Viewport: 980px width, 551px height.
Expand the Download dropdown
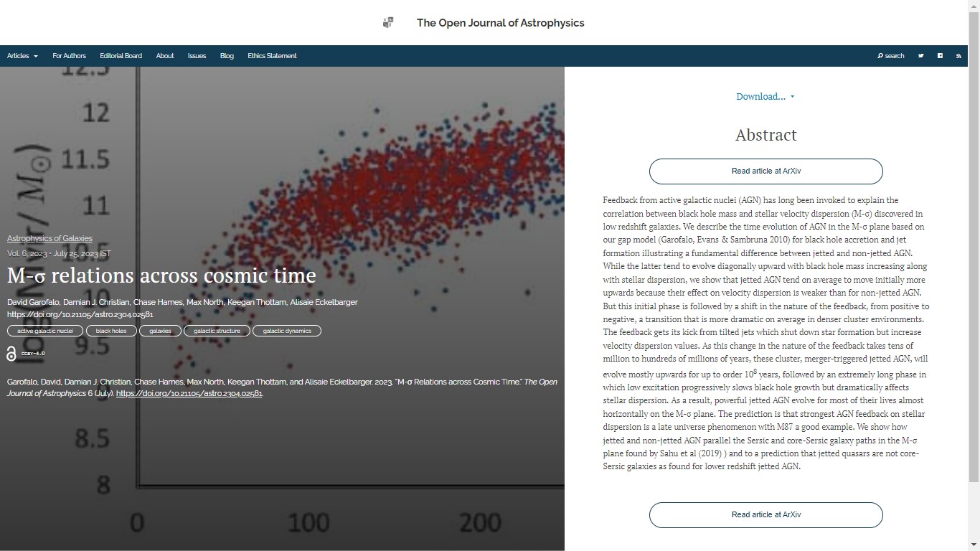coord(765,97)
